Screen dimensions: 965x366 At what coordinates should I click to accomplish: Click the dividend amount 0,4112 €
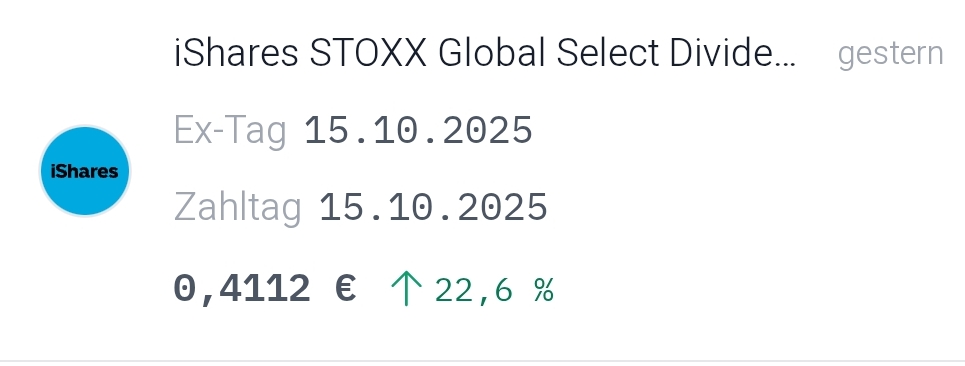[265, 288]
